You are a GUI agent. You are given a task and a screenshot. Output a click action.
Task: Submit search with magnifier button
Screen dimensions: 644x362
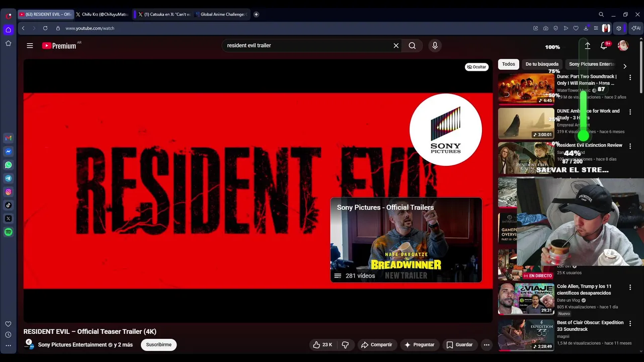(412, 45)
